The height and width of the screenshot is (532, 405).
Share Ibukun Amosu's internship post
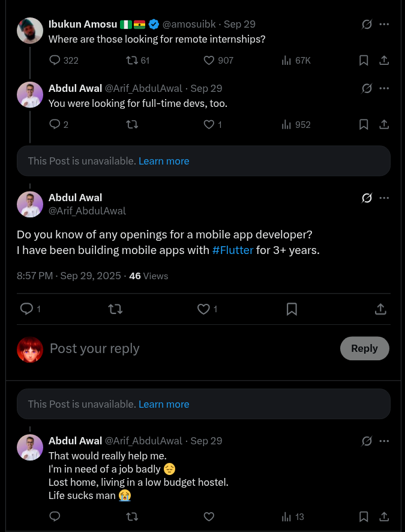tap(385, 60)
